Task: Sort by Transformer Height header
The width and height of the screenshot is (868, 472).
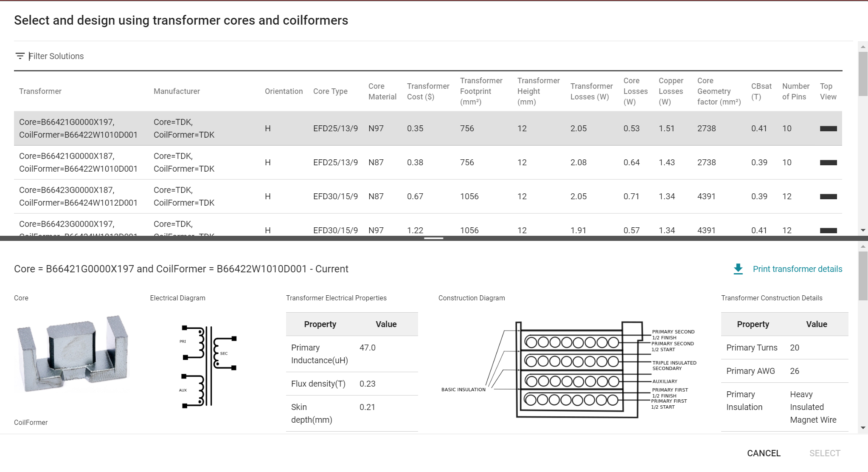Action: tap(538, 91)
